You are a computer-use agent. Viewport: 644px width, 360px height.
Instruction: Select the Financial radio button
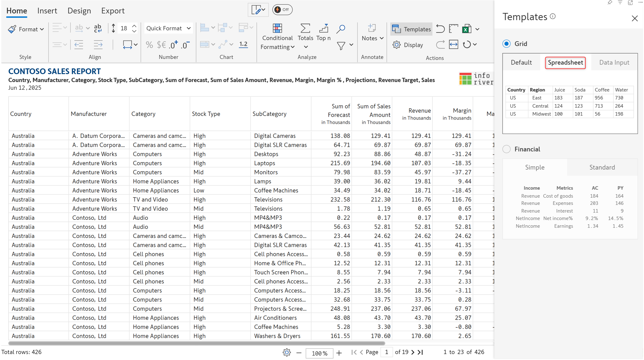pyautogui.click(x=506, y=149)
